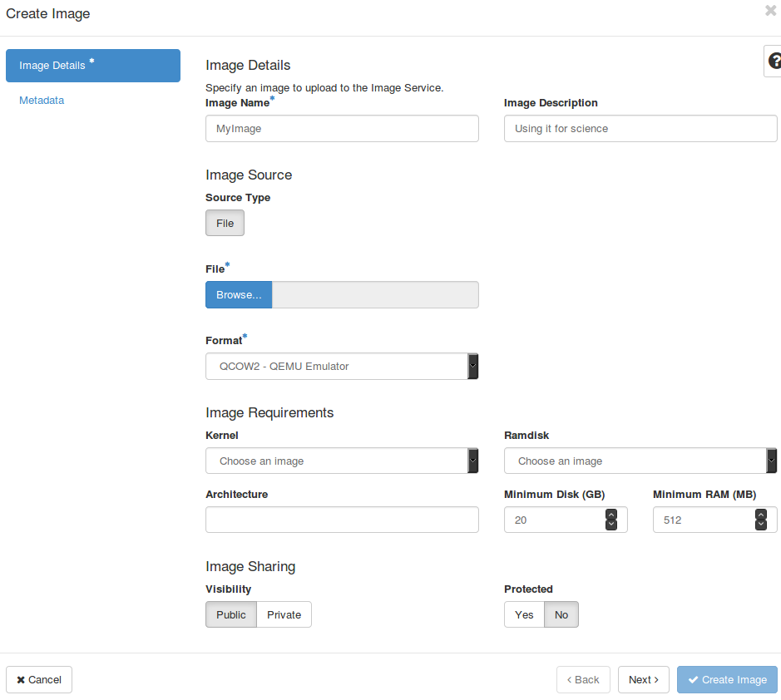Go to the Next step
Screen dimensions: 781x700
tap(644, 679)
